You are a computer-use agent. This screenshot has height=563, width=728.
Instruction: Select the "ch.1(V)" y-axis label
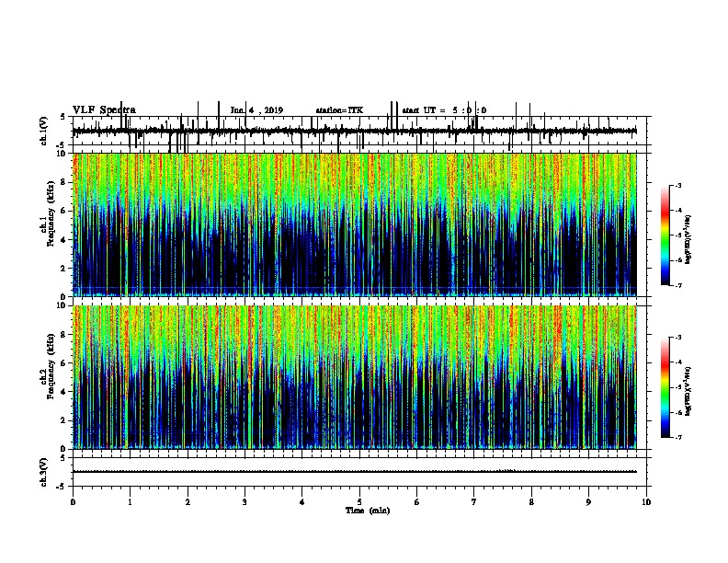pos(44,131)
